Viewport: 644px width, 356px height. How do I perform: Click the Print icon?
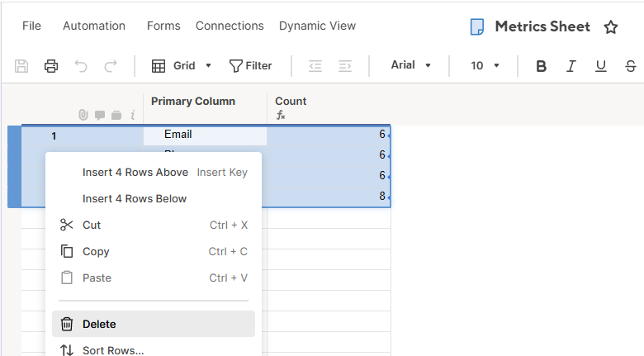click(x=51, y=66)
